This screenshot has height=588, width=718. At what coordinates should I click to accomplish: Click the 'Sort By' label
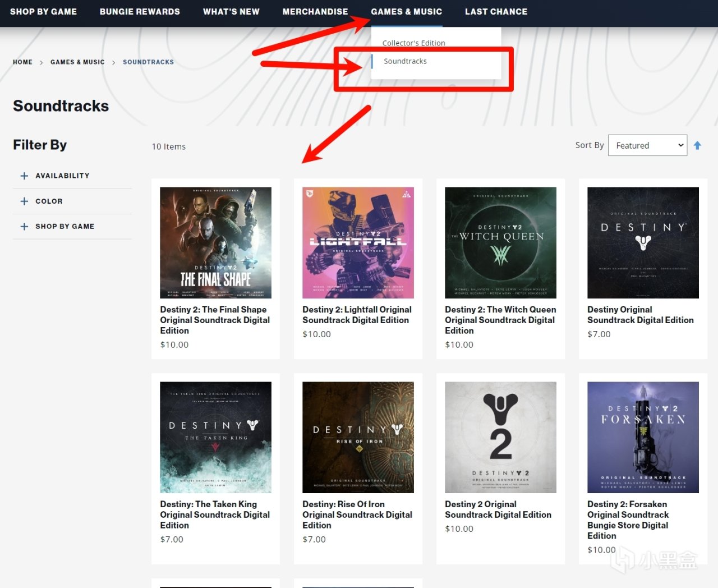(x=590, y=145)
